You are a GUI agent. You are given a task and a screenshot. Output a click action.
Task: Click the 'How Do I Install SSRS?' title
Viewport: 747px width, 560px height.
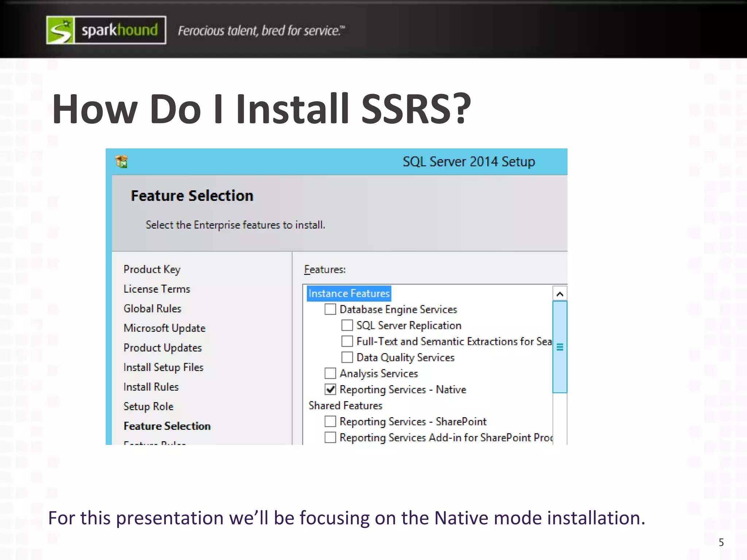coord(262,109)
